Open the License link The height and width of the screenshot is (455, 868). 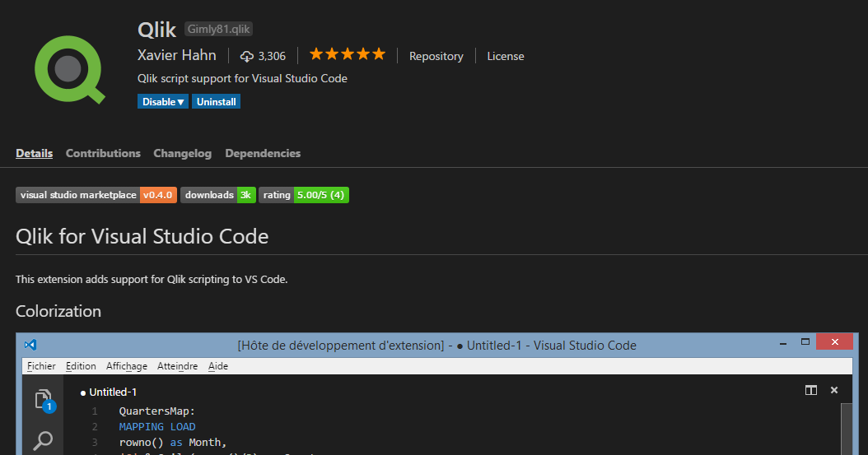click(506, 57)
